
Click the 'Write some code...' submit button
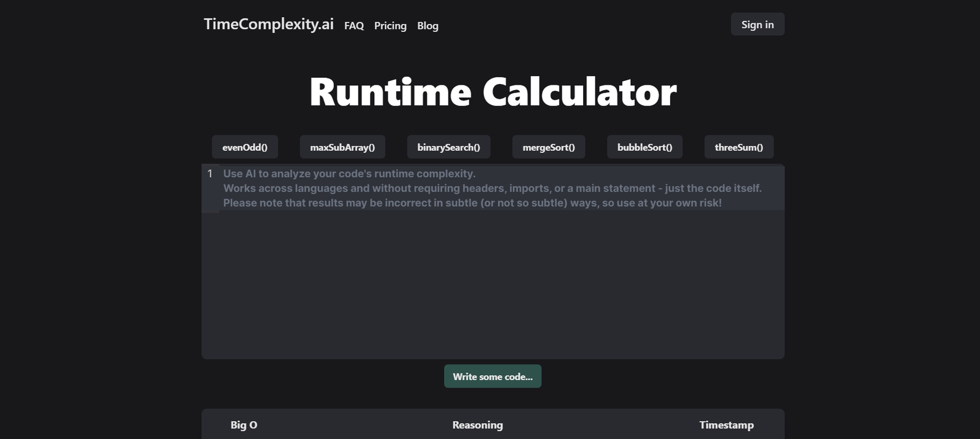click(x=493, y=376)
